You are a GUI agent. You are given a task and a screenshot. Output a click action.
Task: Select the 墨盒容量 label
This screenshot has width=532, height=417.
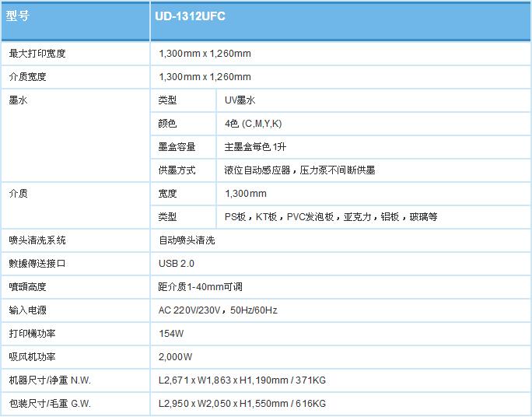pyautogui.click(x=177, y=147)
